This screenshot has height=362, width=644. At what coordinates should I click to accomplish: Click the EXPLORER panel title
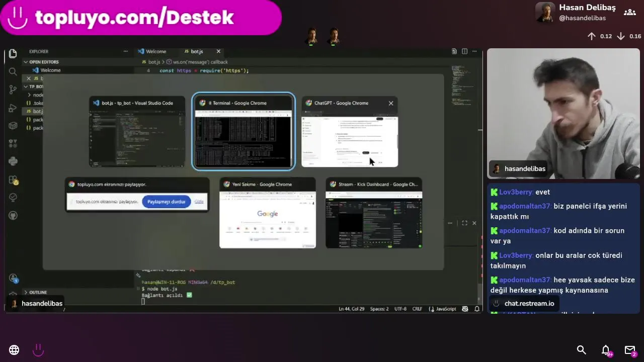(39, 51)
